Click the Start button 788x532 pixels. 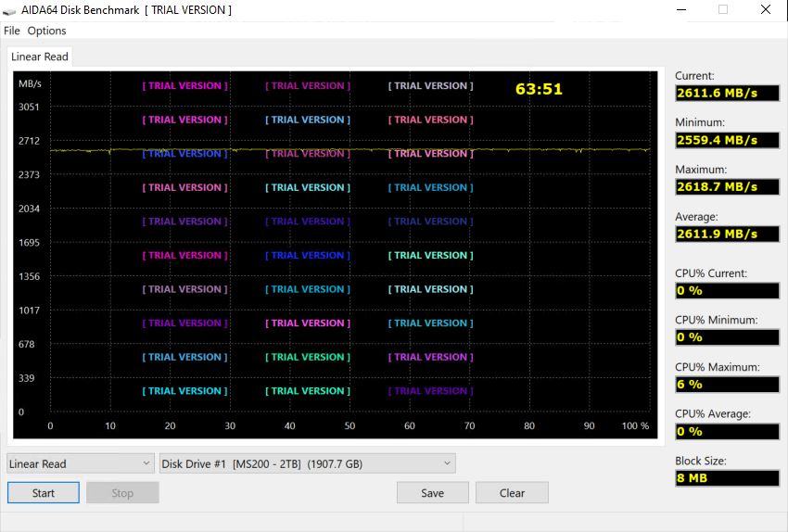tap(44, 493)
